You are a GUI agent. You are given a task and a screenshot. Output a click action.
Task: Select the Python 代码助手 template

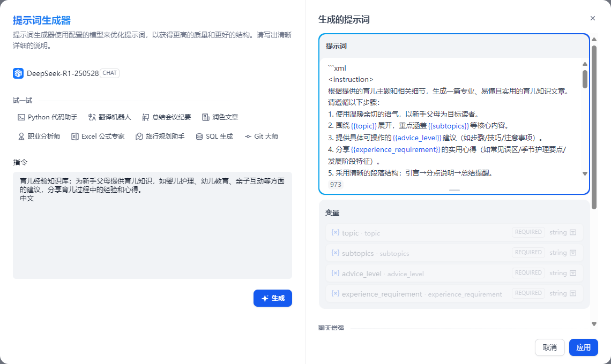tap(48, 117)
